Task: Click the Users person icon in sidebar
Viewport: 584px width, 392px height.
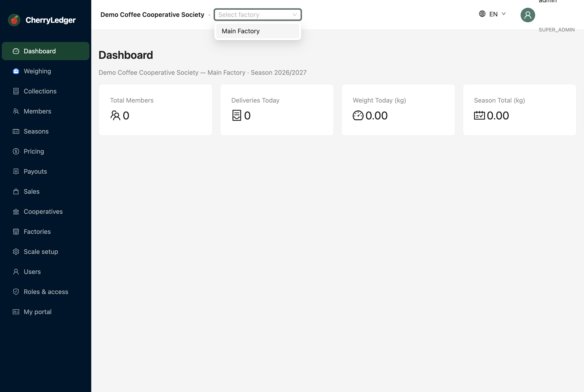Action: tap(16, 272)
